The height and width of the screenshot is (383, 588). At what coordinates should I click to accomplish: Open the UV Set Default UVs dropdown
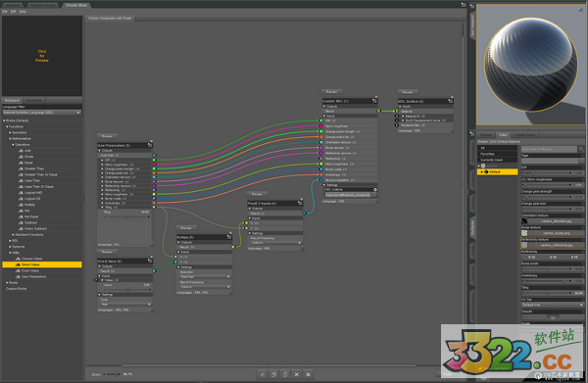[553, 305]
